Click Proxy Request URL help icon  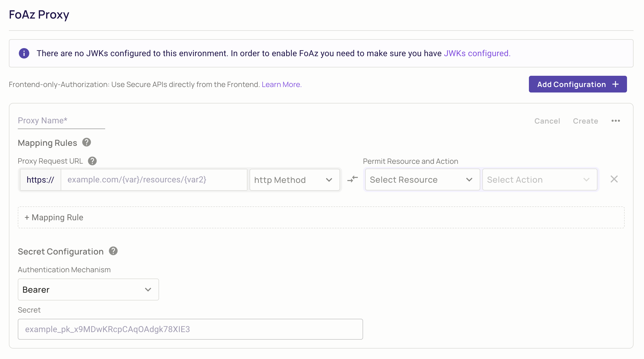(92, 161)
